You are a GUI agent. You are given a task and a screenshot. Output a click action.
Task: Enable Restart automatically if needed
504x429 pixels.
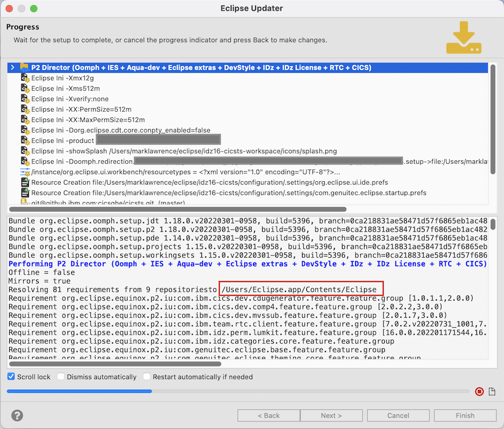(147, 377)
